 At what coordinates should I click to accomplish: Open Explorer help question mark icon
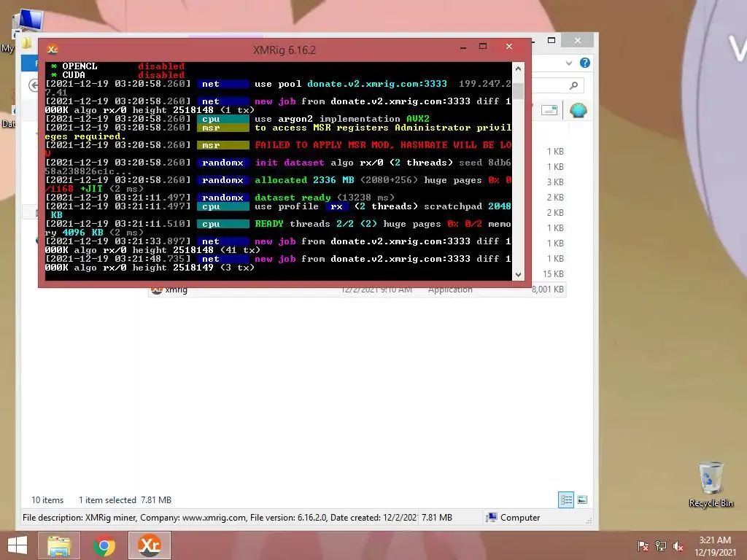(585, 63)
